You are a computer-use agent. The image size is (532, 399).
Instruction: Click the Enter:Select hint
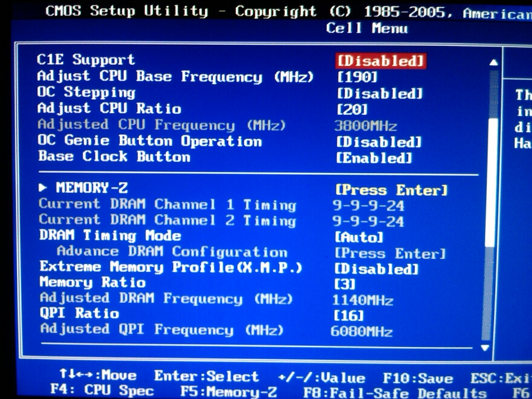click(206, 377)
